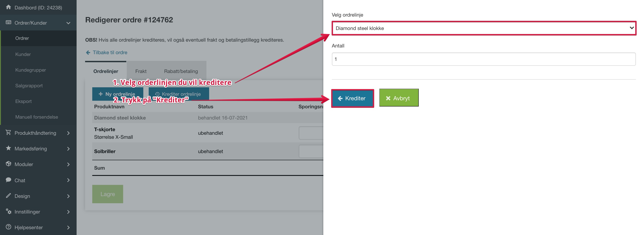
Task: Click the Hjelpesenter question mark icon
Action: tap(9, 227)
